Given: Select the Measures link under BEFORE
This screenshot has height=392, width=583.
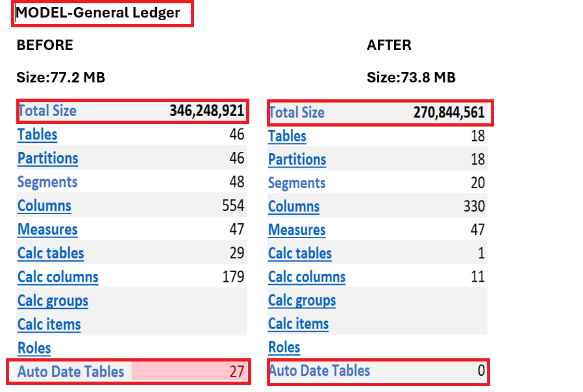Looking at the screenshot, I should pos(47,230).
